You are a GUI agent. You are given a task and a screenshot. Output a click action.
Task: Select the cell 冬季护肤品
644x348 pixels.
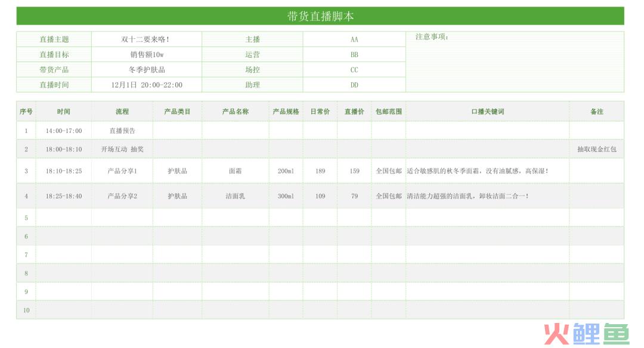[147, 70]
